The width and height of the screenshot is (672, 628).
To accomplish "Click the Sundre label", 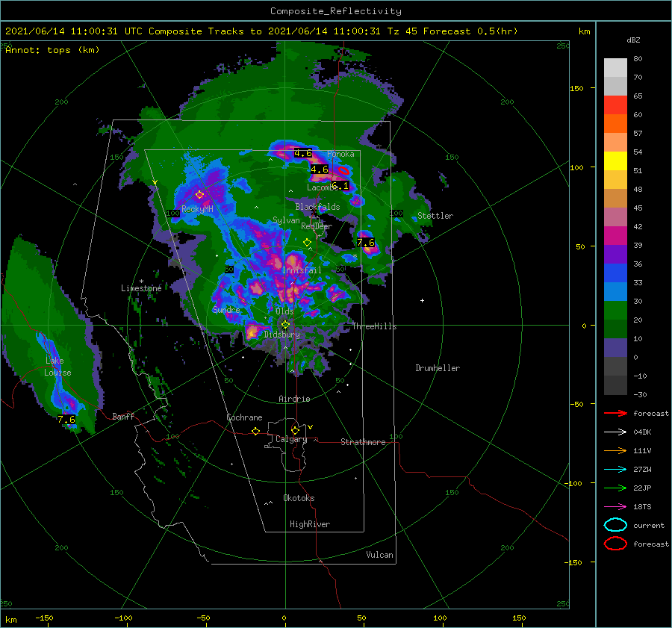I will 226,309.
